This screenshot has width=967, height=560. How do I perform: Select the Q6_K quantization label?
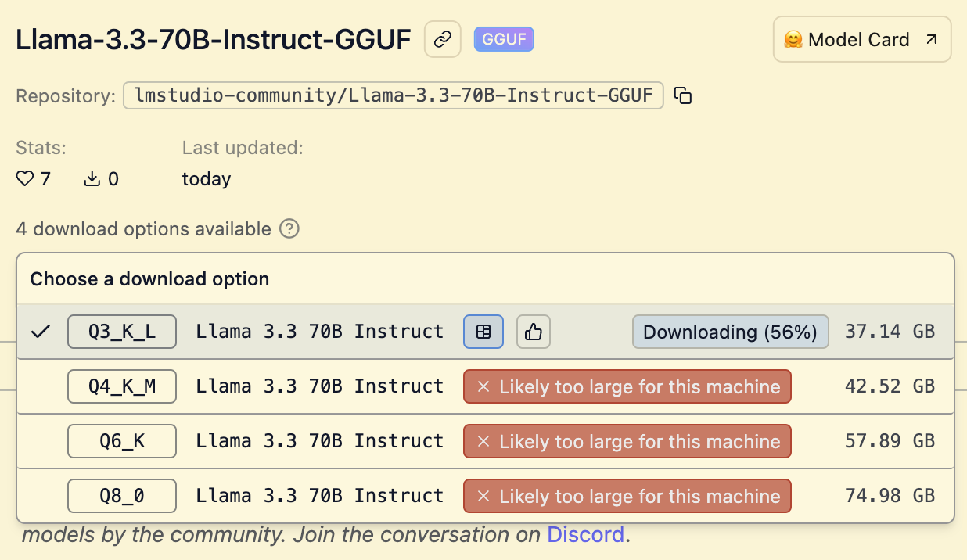(x=122, y=441)
